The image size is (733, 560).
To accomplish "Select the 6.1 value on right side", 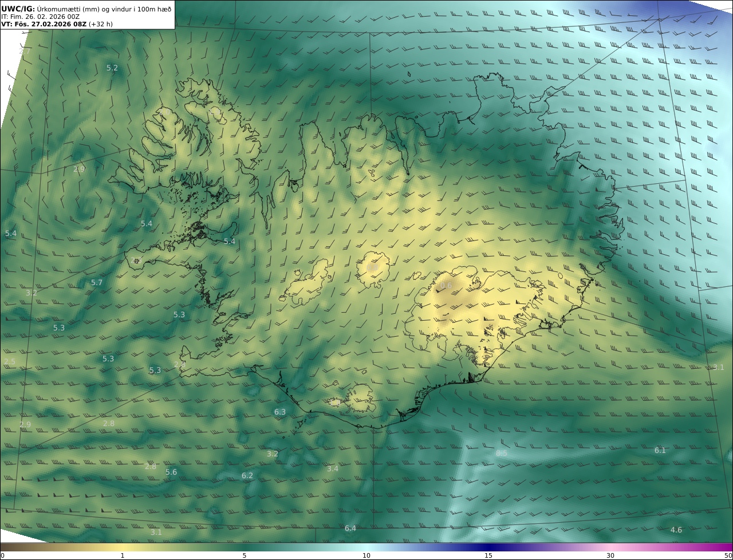I will point(660,450).
